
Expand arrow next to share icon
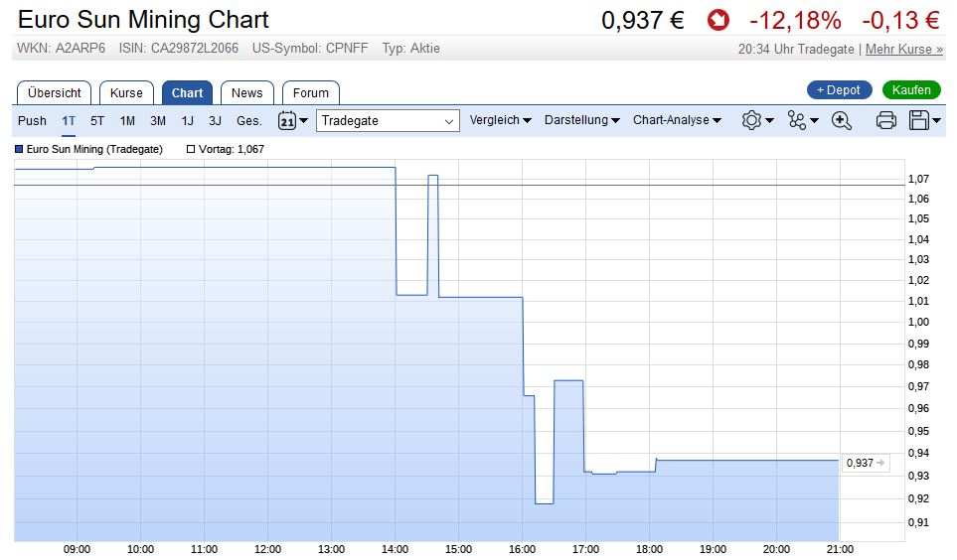coord(814,121)
